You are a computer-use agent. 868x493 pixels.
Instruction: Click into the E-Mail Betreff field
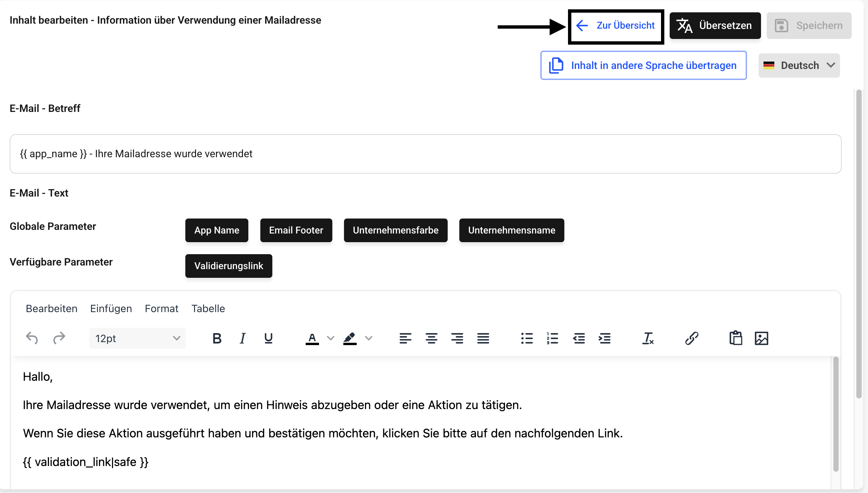pos(425,154)
